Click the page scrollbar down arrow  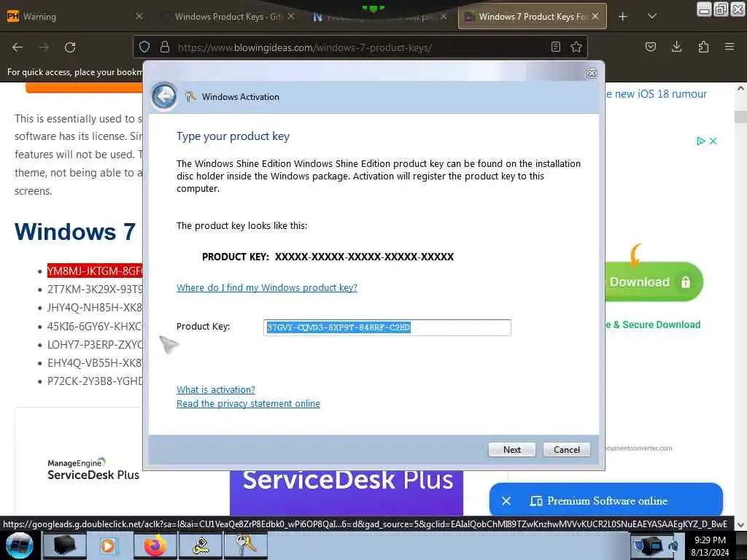click(740, 525)
